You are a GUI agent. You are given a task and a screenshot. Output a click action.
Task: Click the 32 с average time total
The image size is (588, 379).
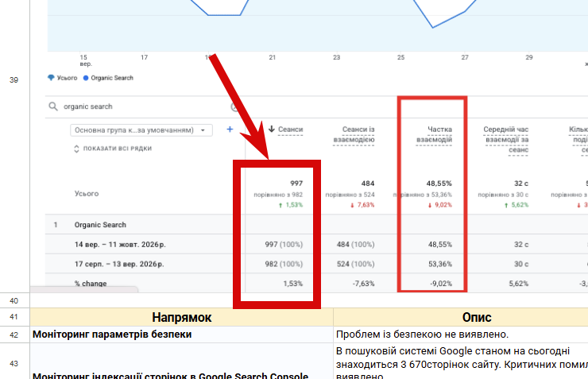pos(521,184)
